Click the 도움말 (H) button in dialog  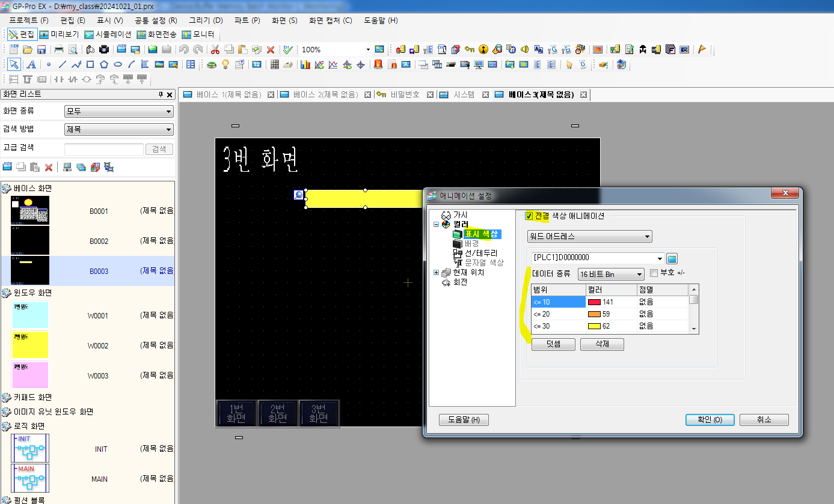(x=464, y=420)
